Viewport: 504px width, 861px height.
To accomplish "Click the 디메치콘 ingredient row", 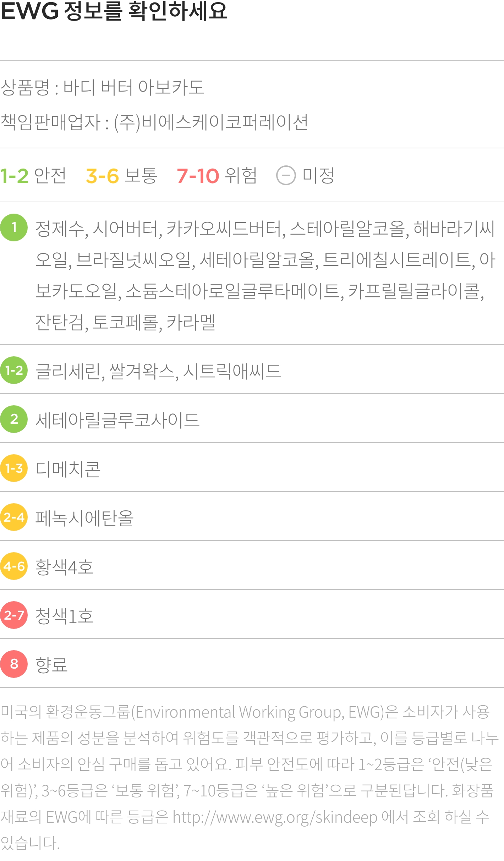I will click(x=252, y=468).
